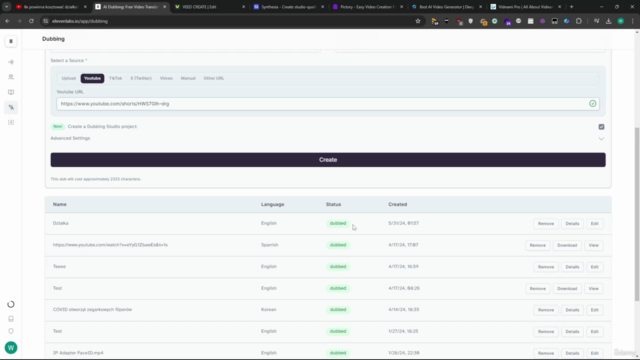
Task: Select the Upload source tab
Action: [x=69, y=78]
